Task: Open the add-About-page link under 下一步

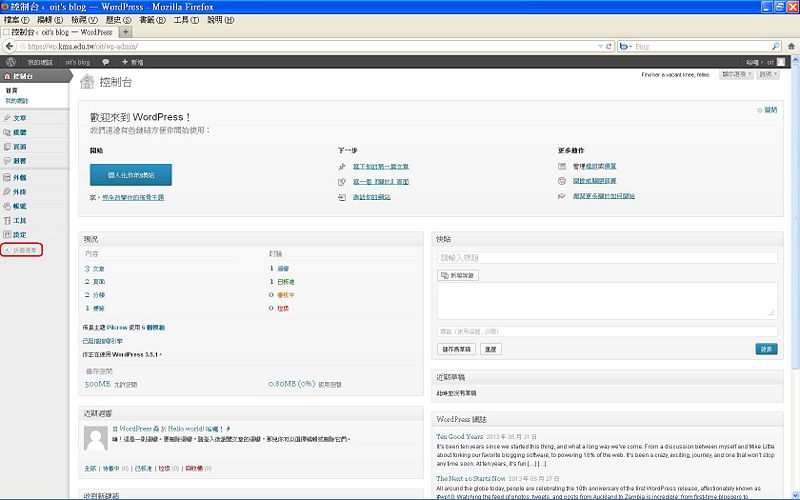Action: [381, 182]
